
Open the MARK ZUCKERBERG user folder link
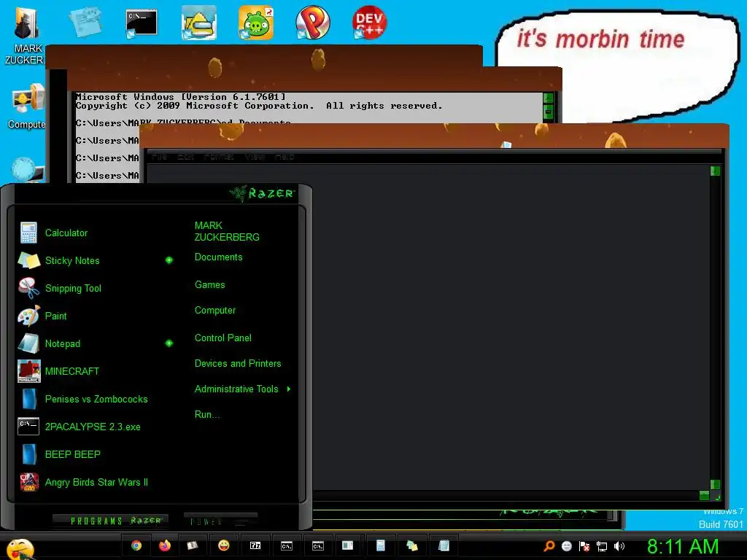[228, 231]
